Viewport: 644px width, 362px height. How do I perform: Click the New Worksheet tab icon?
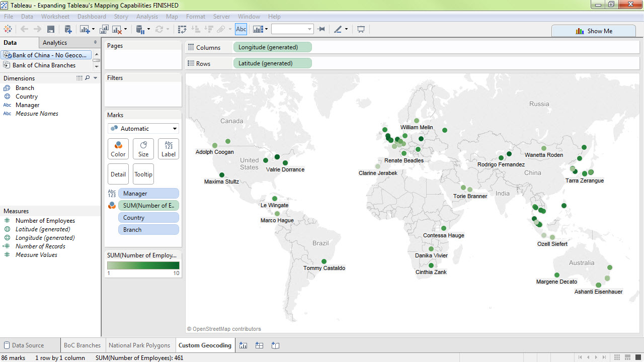(x=244, y=345)
